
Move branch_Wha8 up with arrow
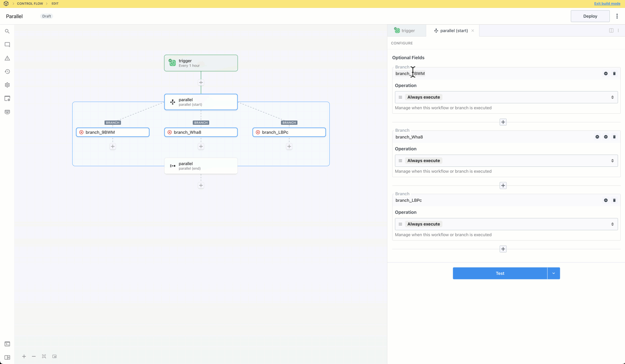(x=597, y=137)
